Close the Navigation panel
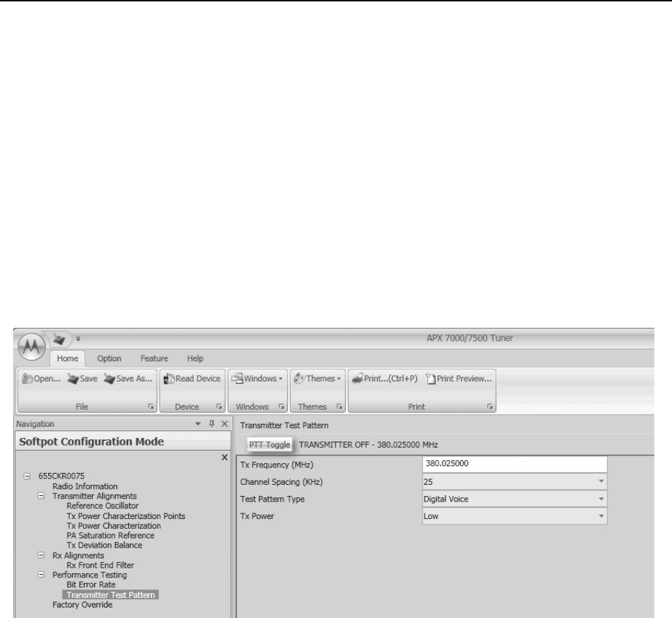The image size is (672, 618). (x=224, y=423)
